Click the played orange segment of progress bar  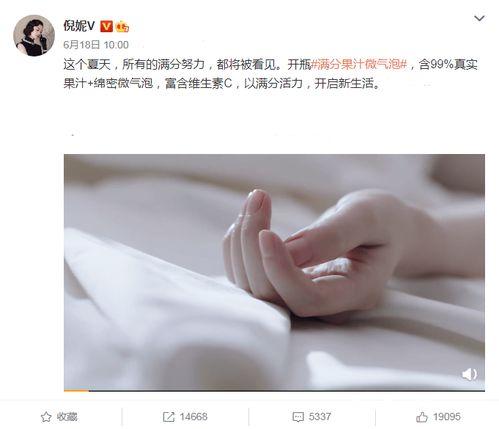coord(76,390)
